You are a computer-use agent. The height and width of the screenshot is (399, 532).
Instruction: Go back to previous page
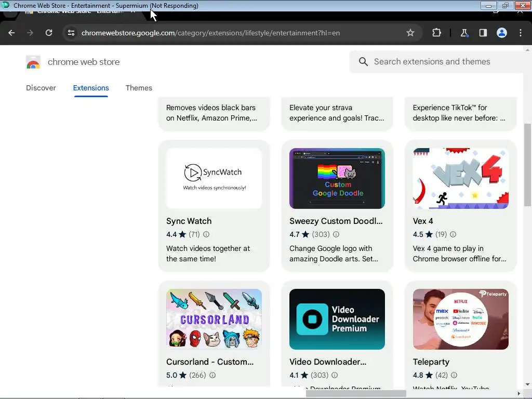click(x=11, y=33)
